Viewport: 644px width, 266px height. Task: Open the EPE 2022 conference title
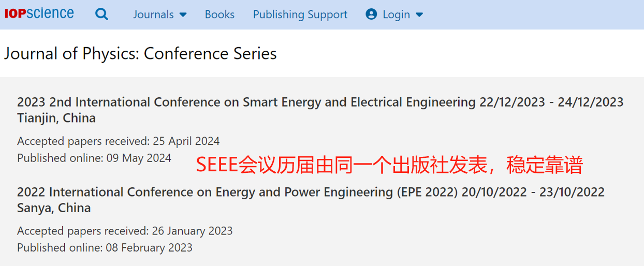238,193
